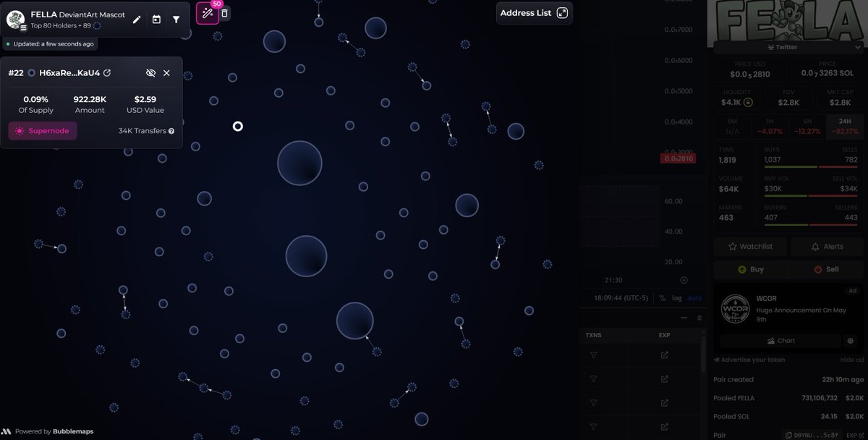Click the Updated a few seconds ago status
This screenshot has height=440, width=868.
[x=49, y=43]
